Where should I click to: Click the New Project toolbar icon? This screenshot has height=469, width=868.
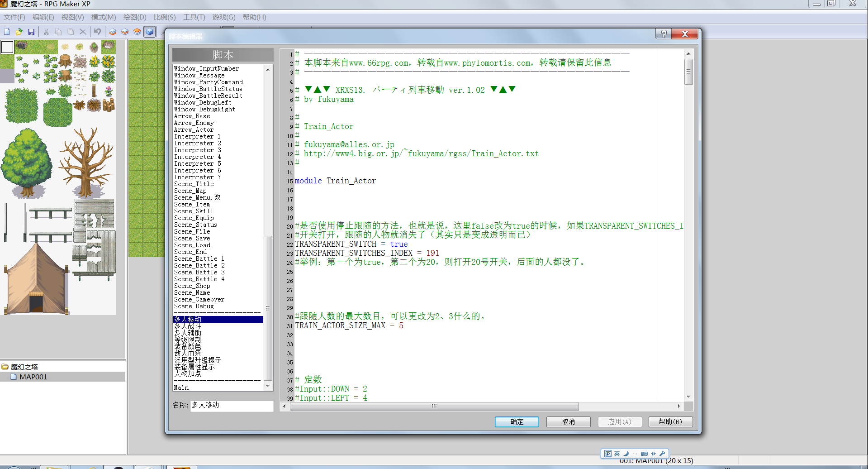click(x=7, y=32)
